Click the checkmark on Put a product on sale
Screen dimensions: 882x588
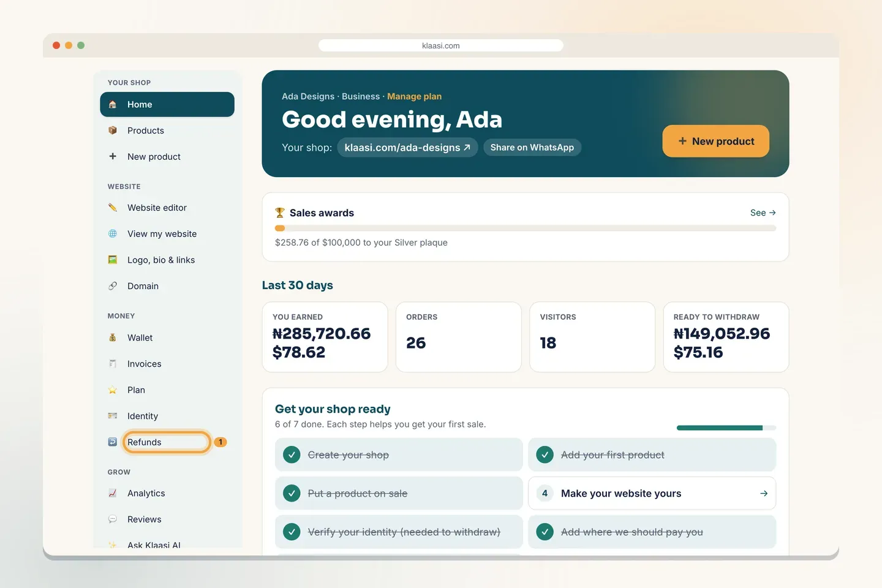click(292, 493)
